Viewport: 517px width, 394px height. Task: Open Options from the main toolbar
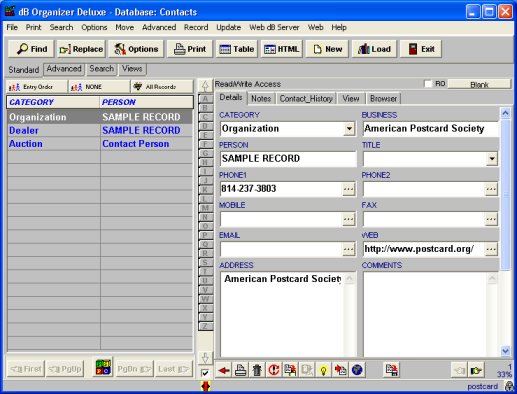[136, 49]
